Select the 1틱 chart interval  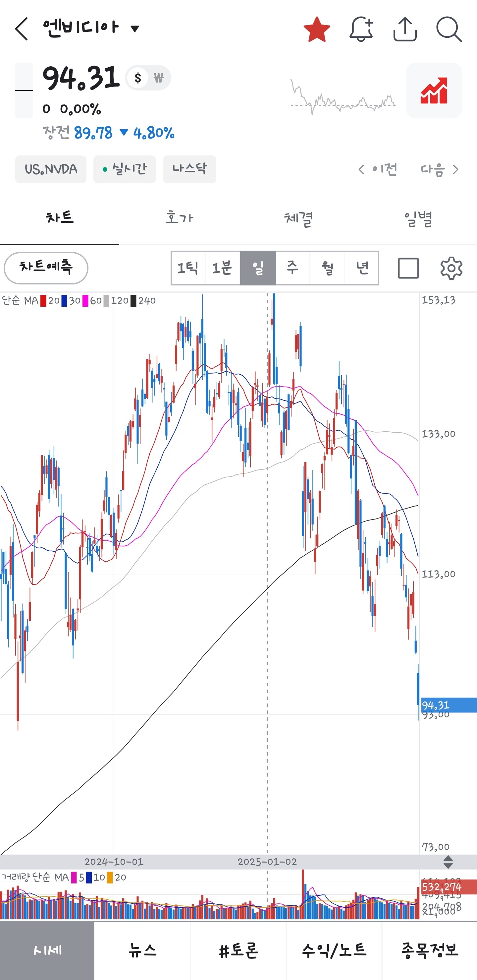click(188, 268)
